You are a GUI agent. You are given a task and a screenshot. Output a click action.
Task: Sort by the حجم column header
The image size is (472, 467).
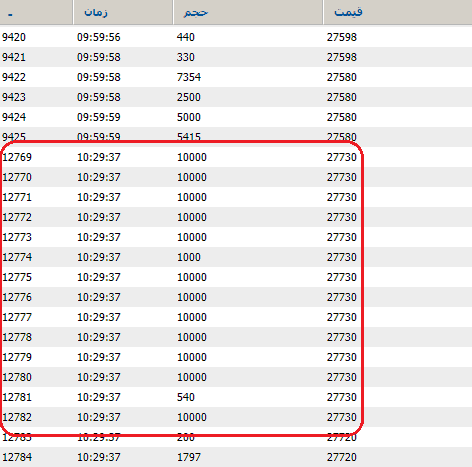(248, 12)
